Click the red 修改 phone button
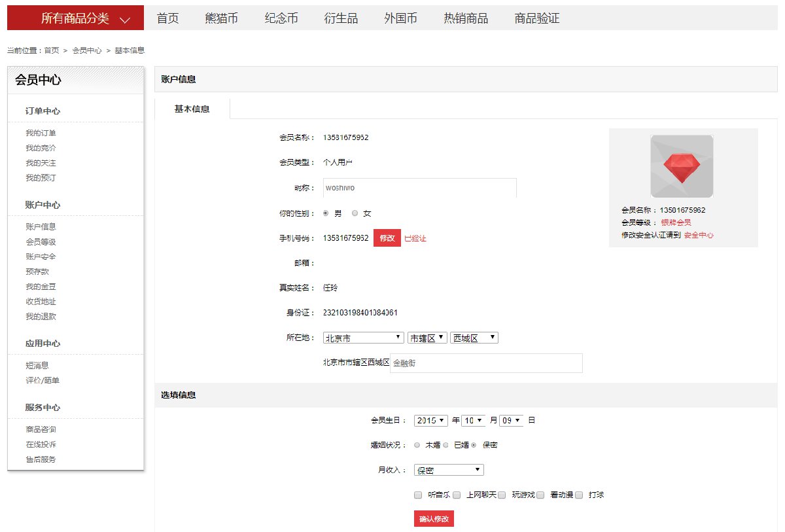 [x=387, y=238]
